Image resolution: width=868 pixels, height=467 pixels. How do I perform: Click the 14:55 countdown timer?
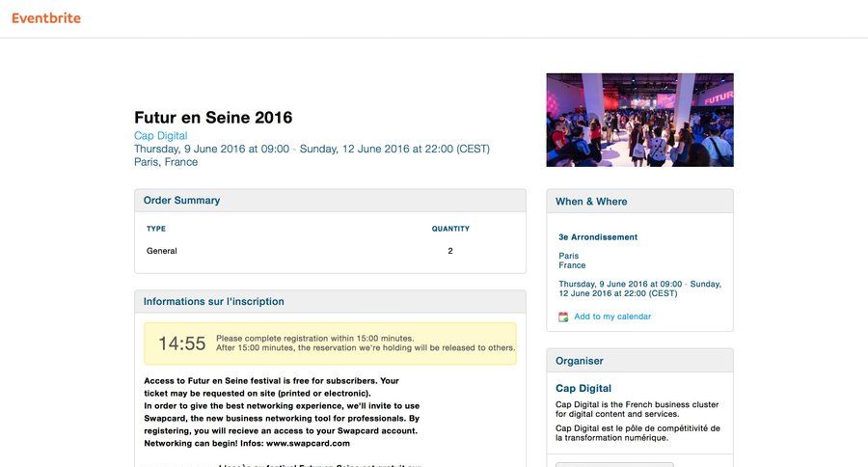[181, 343]
